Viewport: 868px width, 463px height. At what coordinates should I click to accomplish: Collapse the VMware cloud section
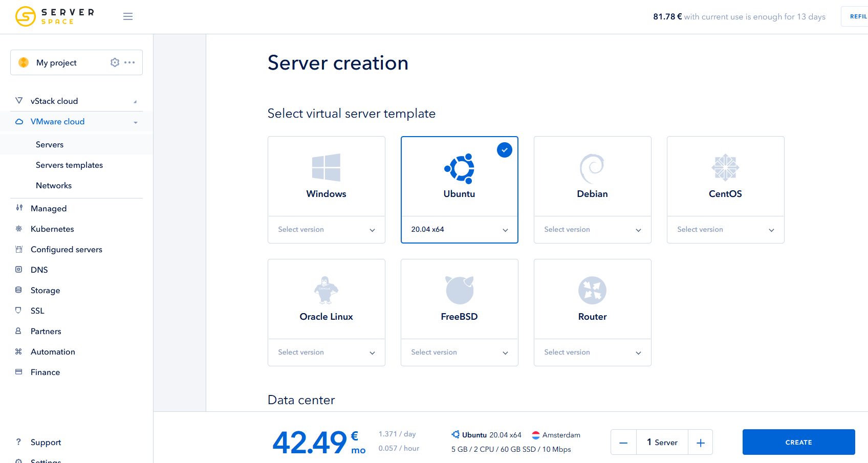click(135, 122)
